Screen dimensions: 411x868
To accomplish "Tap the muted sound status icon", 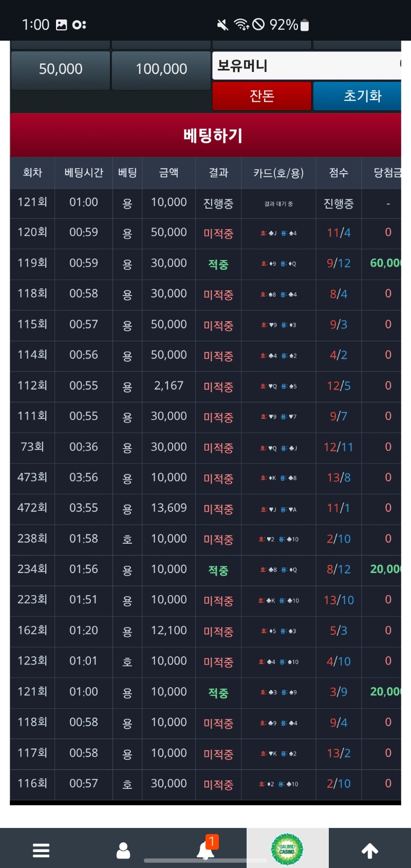I will (222, 25).
